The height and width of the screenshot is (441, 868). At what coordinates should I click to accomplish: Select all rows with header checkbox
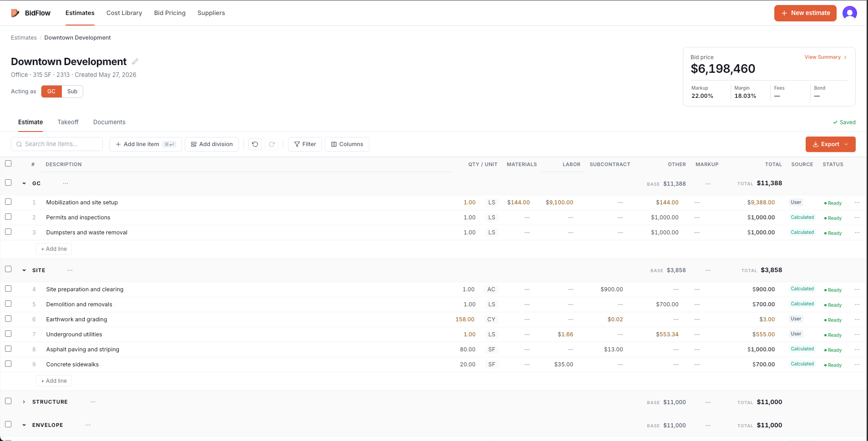click(8, 163)
